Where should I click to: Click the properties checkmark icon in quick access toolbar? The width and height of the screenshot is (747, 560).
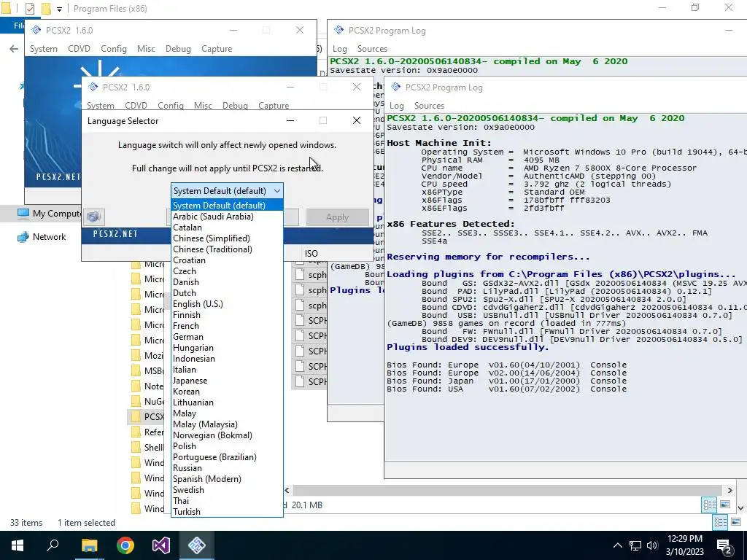pos(29,9)
